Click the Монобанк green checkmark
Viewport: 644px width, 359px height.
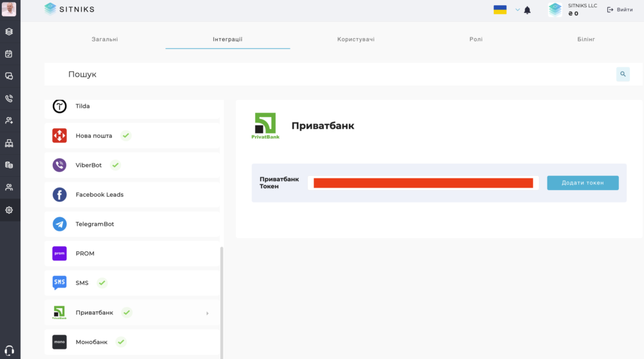(x=121, y=342)
